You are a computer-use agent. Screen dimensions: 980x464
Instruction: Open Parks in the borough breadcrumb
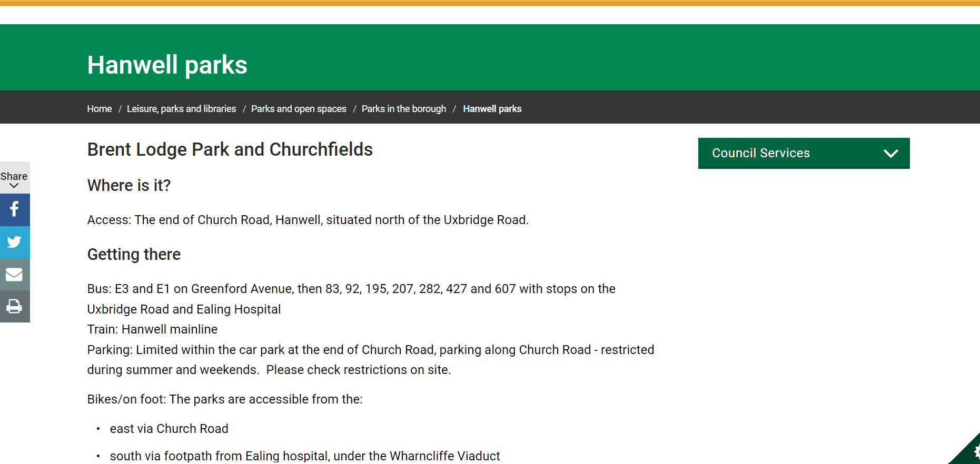tap(403, 109)
